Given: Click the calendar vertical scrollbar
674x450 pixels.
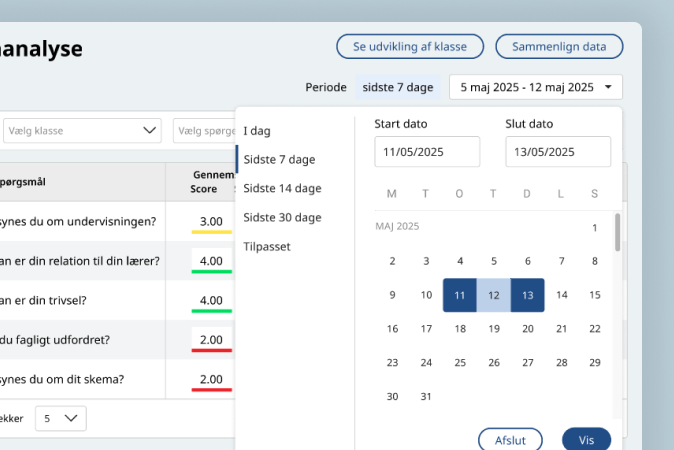Looking at the screenshot, I should [x=617, y=232].
